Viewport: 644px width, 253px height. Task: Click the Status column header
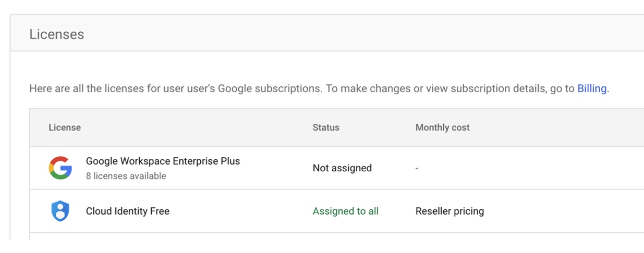point(326,128)
